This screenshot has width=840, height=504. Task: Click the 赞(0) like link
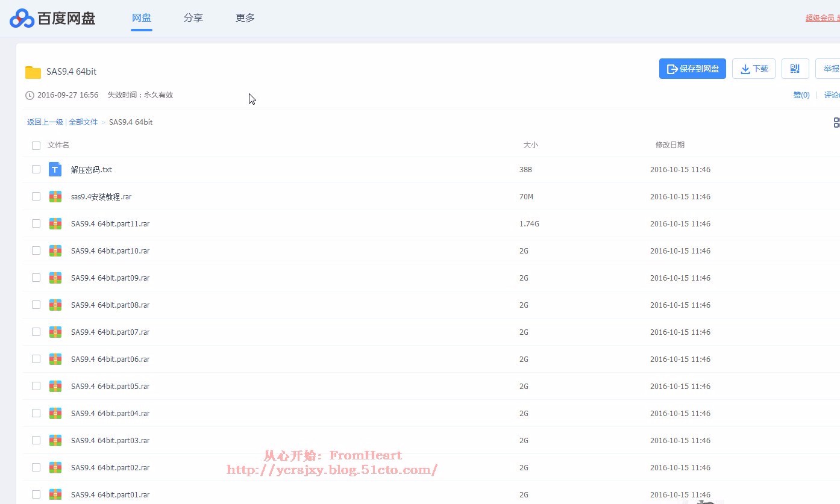[x=801, y=95]
